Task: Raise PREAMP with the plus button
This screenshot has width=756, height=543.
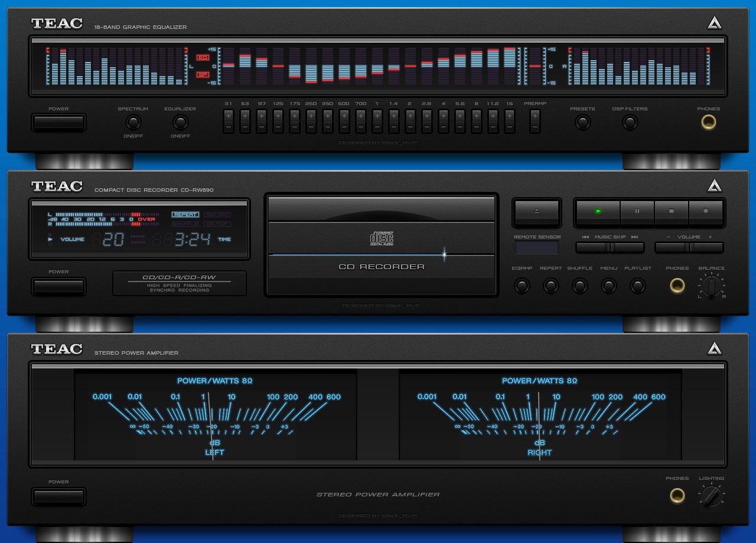Action: coord(535,115)
